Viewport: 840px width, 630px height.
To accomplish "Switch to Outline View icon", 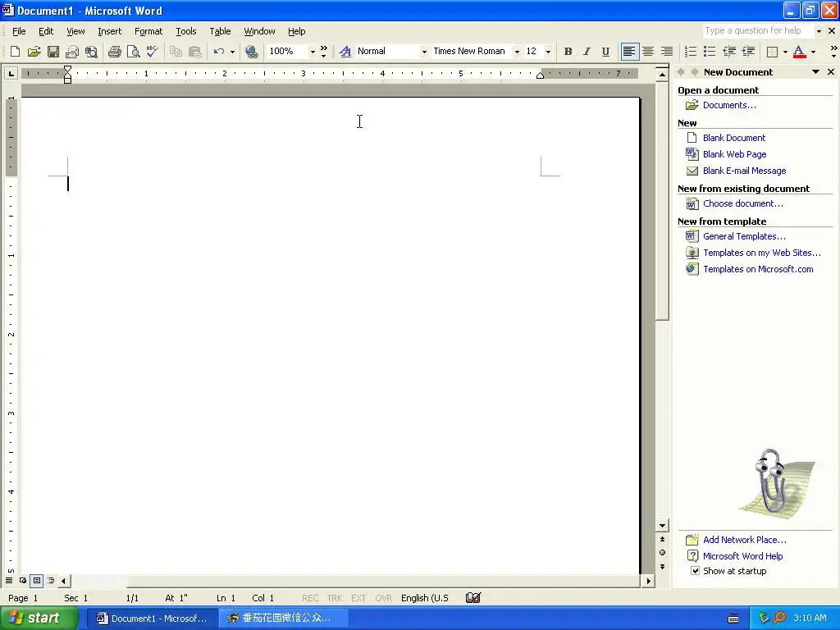I will click(51, 580).
